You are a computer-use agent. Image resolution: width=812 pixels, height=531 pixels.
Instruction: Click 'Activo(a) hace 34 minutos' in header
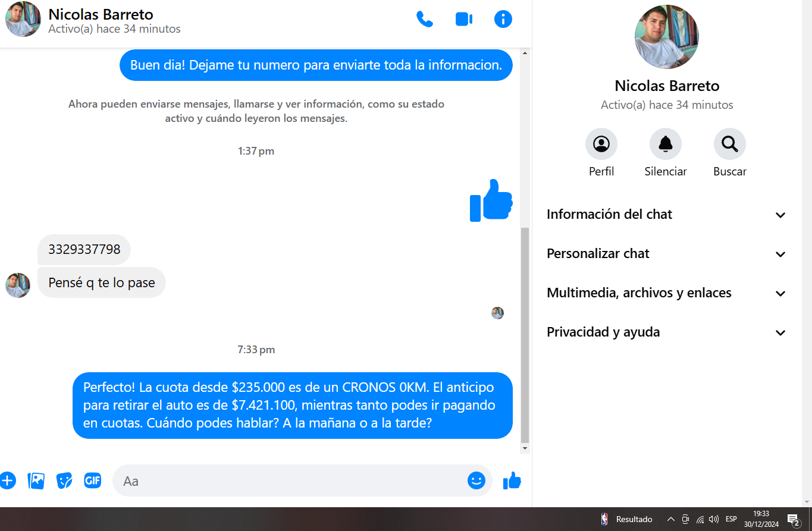[114, 29]
